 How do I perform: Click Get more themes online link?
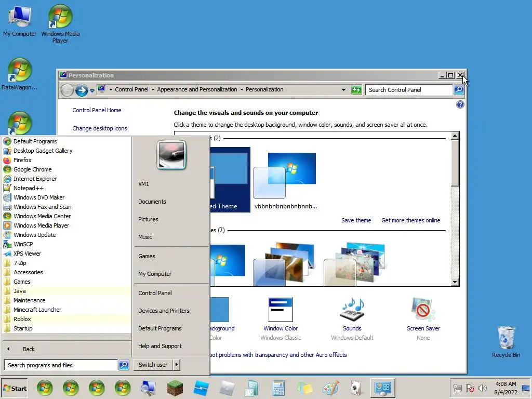pos(410,220)
